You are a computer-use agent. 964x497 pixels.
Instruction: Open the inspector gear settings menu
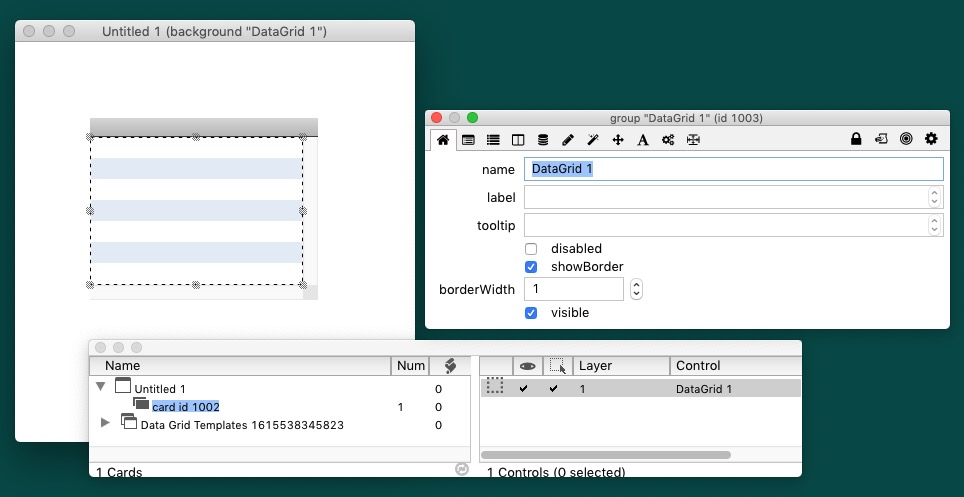click(931, 140)
